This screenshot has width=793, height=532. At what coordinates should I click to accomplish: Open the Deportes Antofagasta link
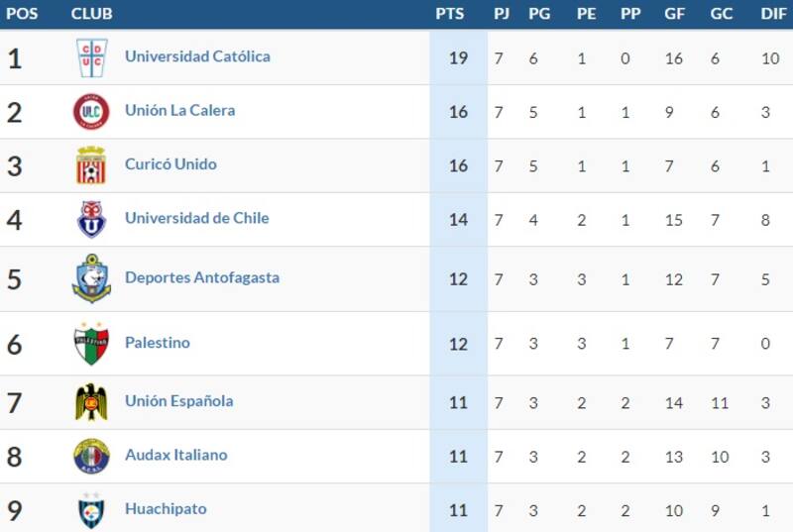click(x=202, y=277)
